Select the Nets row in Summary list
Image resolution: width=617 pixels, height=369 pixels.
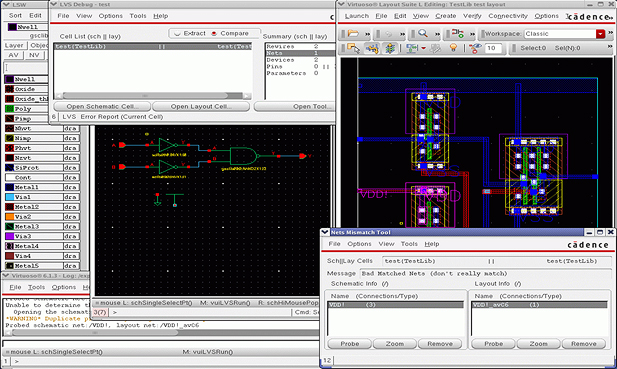click(x=301, y=53)
